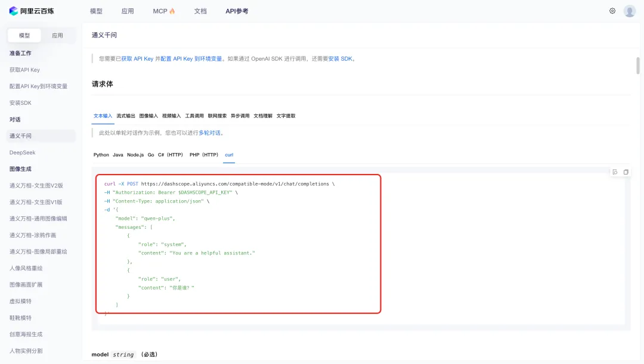This screenshot has width=644, height=364.
Task: Open 获取API Key in sidebar
Action: [24, 70]
